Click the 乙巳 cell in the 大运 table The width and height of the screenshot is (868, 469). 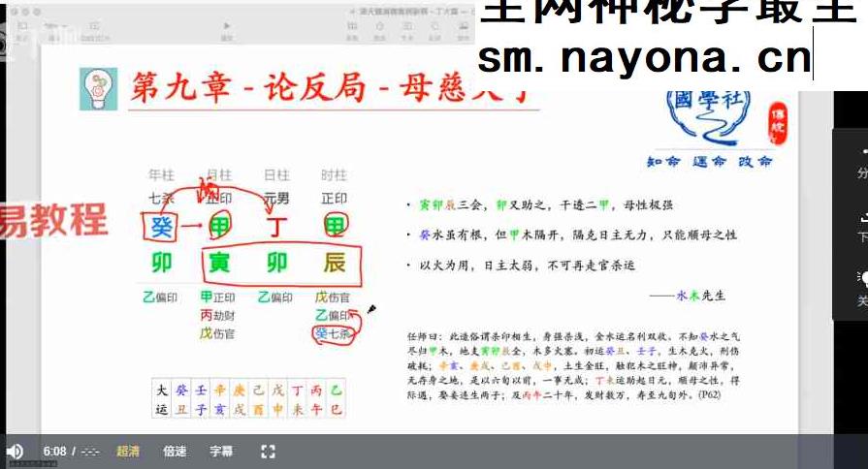pyautogui.click(x=336, y=399)
